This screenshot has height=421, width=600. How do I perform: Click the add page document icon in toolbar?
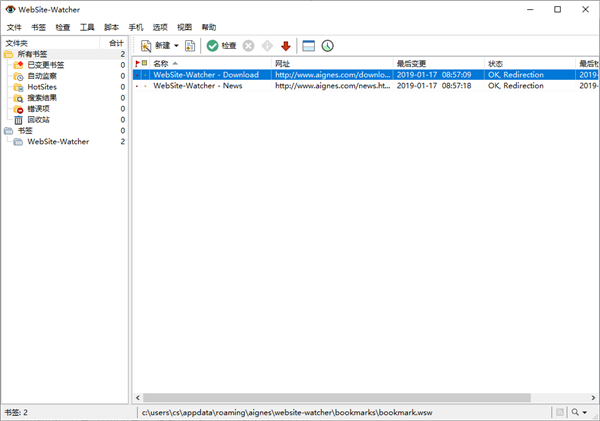[190, 46]
